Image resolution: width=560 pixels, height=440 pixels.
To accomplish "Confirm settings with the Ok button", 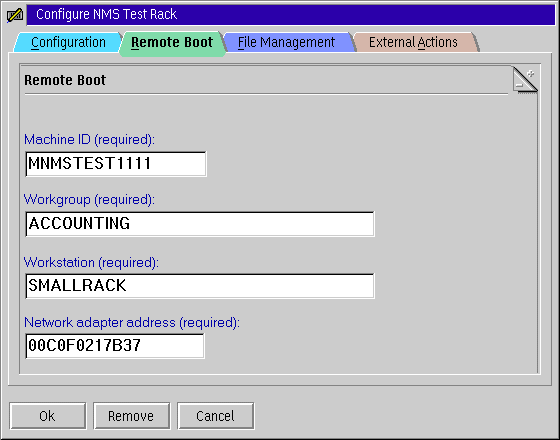I will (x=48, y=416).
